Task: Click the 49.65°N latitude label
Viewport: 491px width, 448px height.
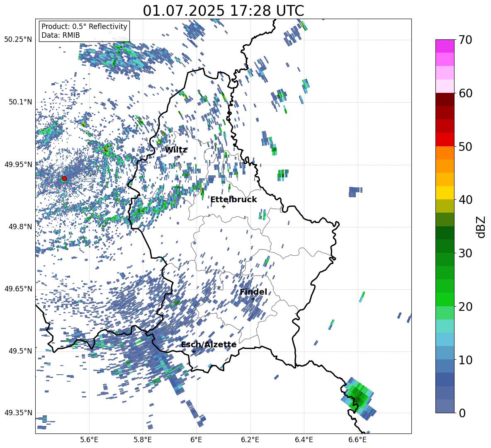Action: (18, 288)
